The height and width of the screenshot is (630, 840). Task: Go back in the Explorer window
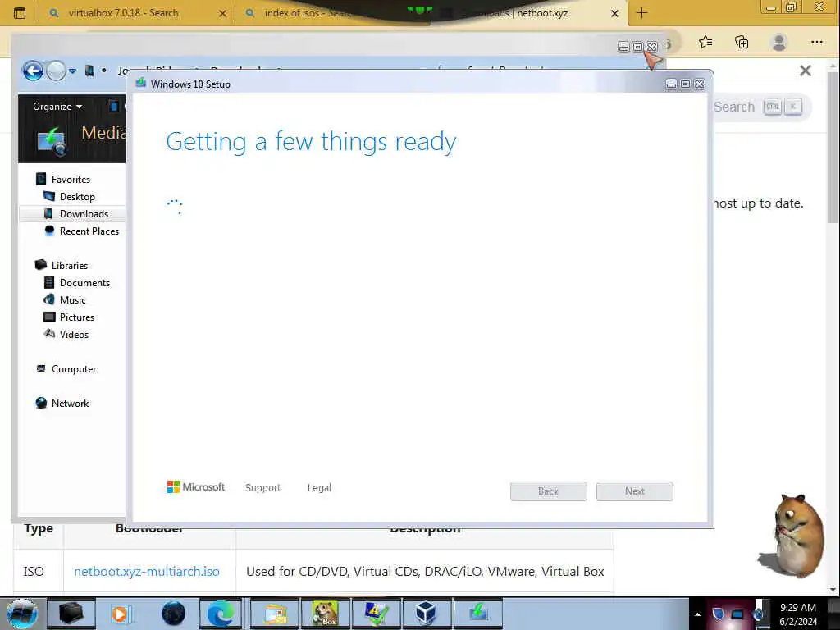coord(33,71)
